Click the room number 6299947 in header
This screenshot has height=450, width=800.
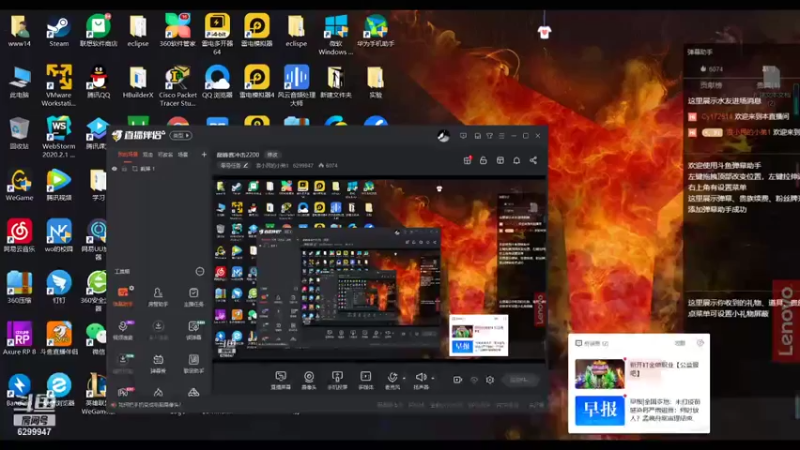click(303, 165)
